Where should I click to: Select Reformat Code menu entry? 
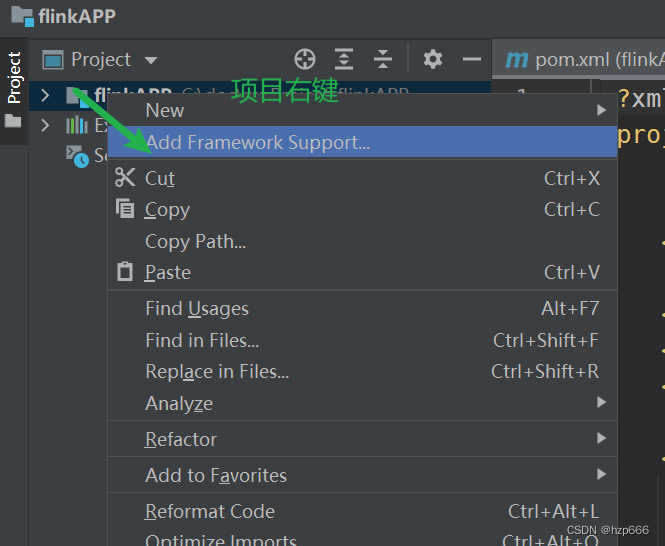210,511
